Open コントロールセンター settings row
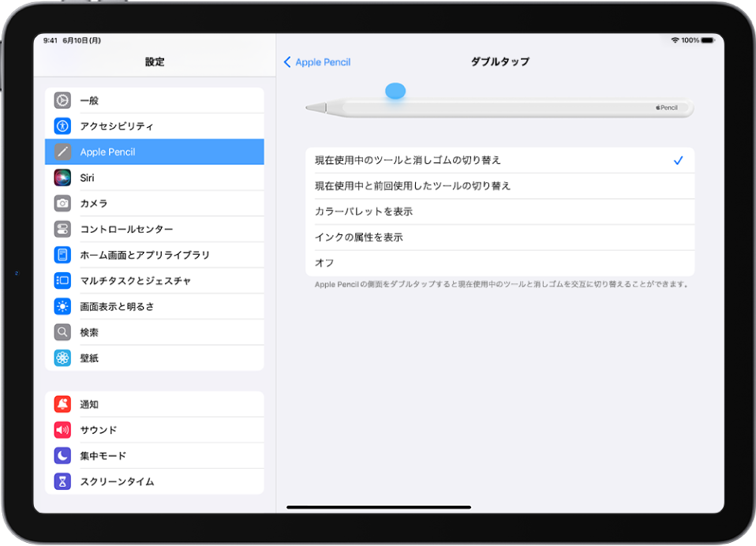Viewport: 756px width, 546px height. 155,230
